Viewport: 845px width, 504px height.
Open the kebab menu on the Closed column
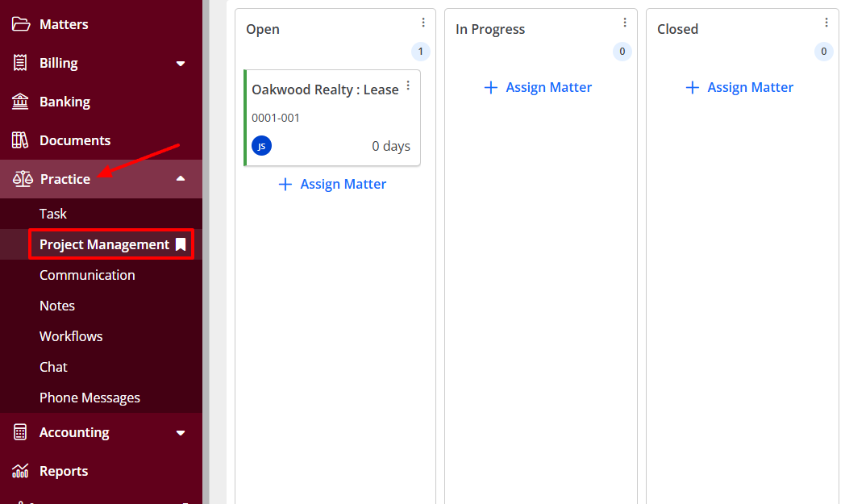826,22
